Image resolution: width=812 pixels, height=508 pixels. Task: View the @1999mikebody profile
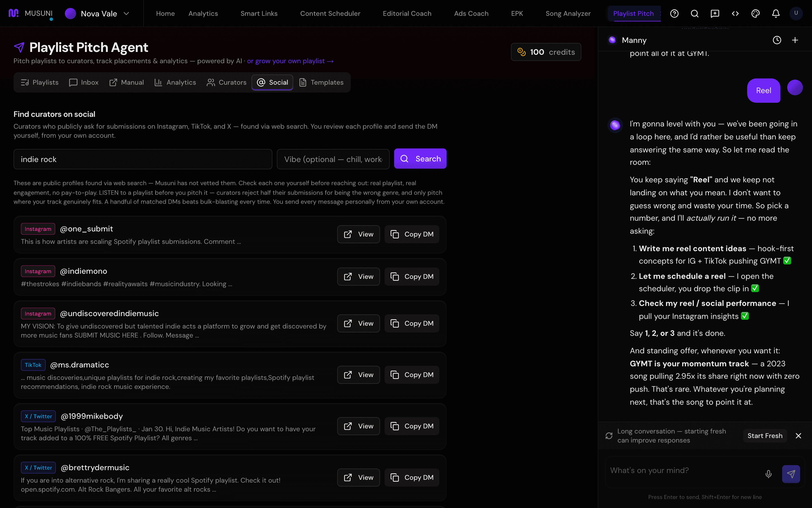coord(358,426)
